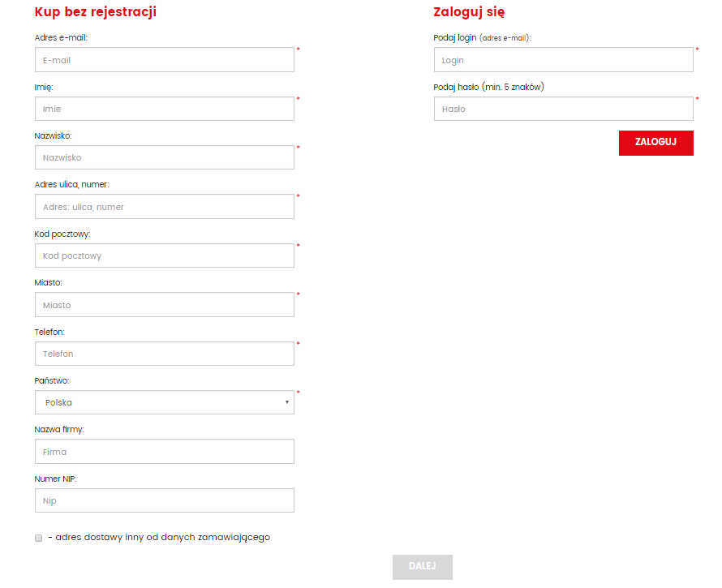
Task: Focus the Imię first name field
Action: pos(164,109)
